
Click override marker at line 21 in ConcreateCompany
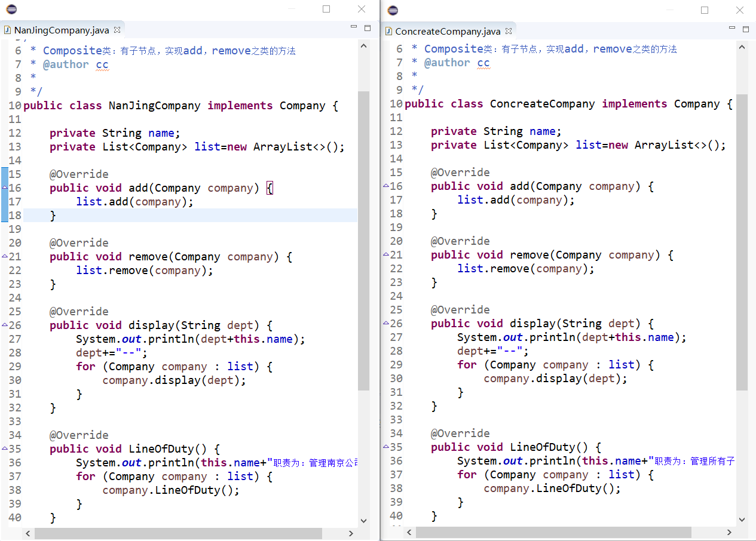(386, 254)
